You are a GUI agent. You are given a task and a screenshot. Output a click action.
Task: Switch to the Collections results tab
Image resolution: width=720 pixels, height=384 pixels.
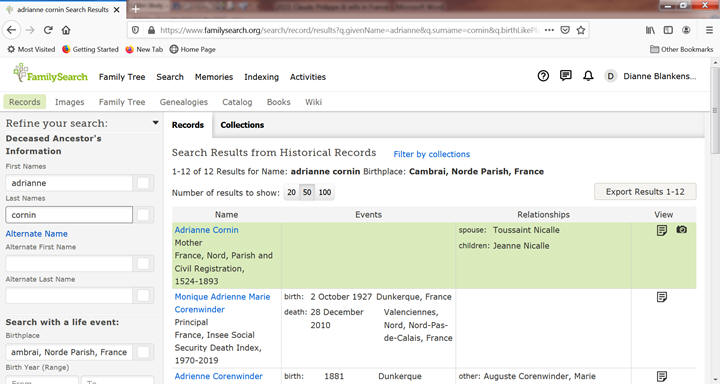pos(242,125)
